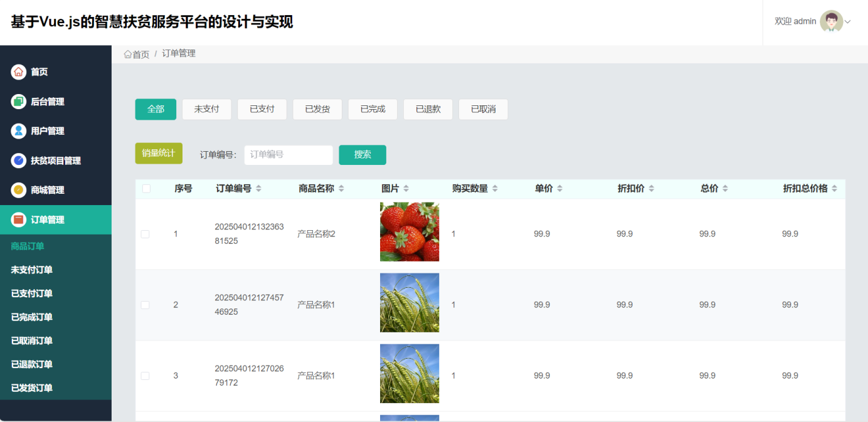This screenshot has width=868, height=422.
Task: Open 商城管理 sidebar menu
Action: tap(56, 189)
